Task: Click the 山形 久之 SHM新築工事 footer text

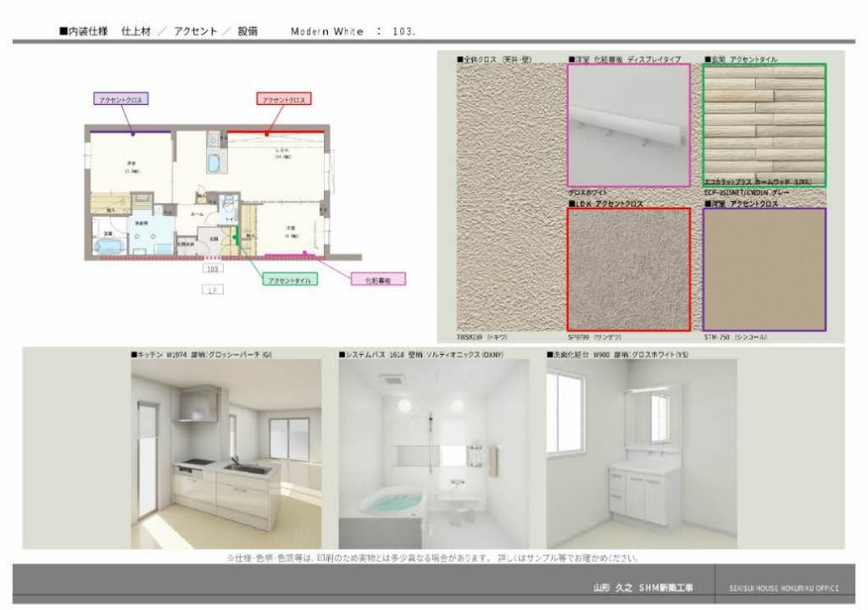Action: tap(642, 588)
